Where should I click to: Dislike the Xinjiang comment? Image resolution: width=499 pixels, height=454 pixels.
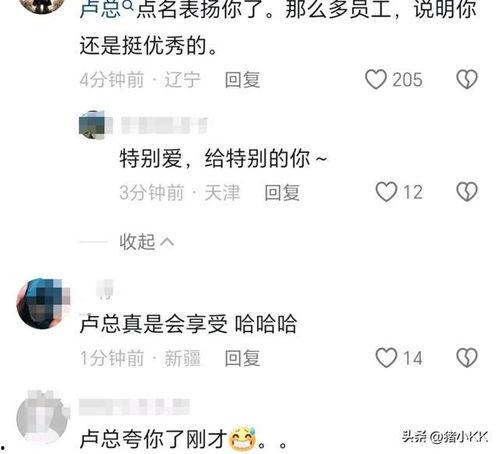pyautogui.click(x=467, y=358)
